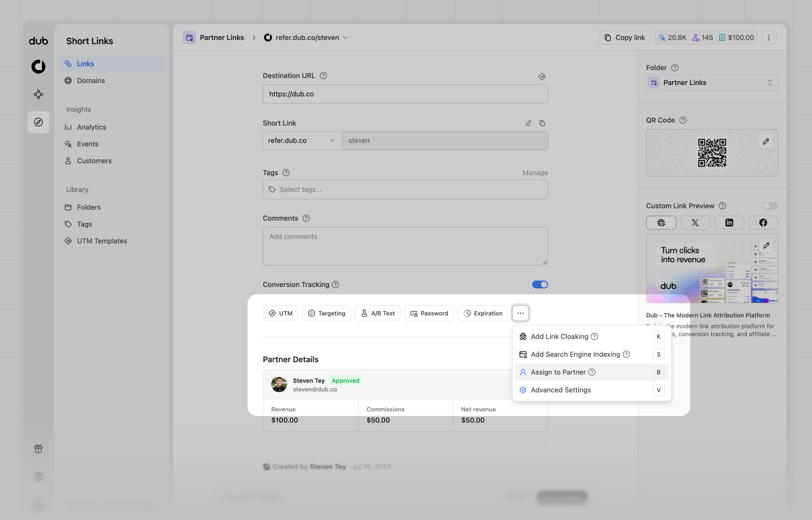Open Search Engine Indexing help icon
Image resolution: width=812 pixels, height=520 pixels.
[626, 354]
